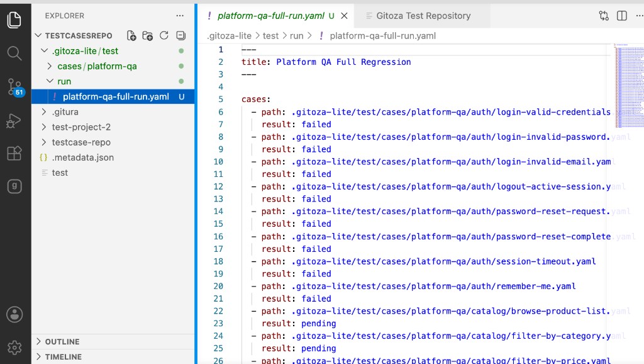Collapse all folders in explorer
Viewport: 644px width, 364px height.
click(180, 36)
